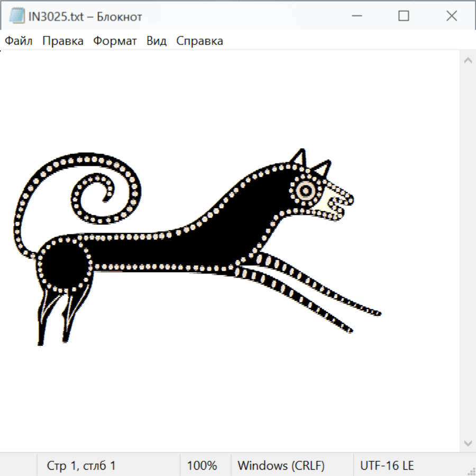Close the IN3025.txt Notepad window
The width and height of the screenshot is (476, 476).
[x=451, y=16]
